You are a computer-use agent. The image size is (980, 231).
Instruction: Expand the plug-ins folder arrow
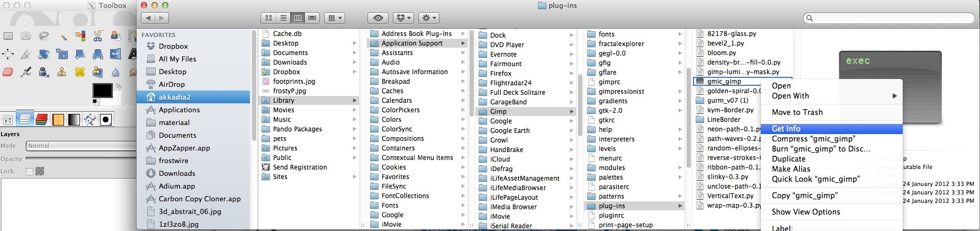pyautogui.click(x=680, y=206)
